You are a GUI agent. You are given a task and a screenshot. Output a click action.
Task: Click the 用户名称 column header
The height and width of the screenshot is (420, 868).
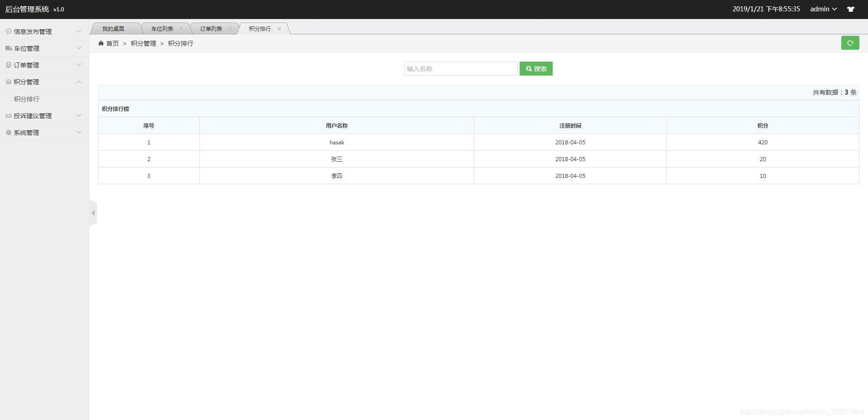pyautogui.click(x=337, y=125)
